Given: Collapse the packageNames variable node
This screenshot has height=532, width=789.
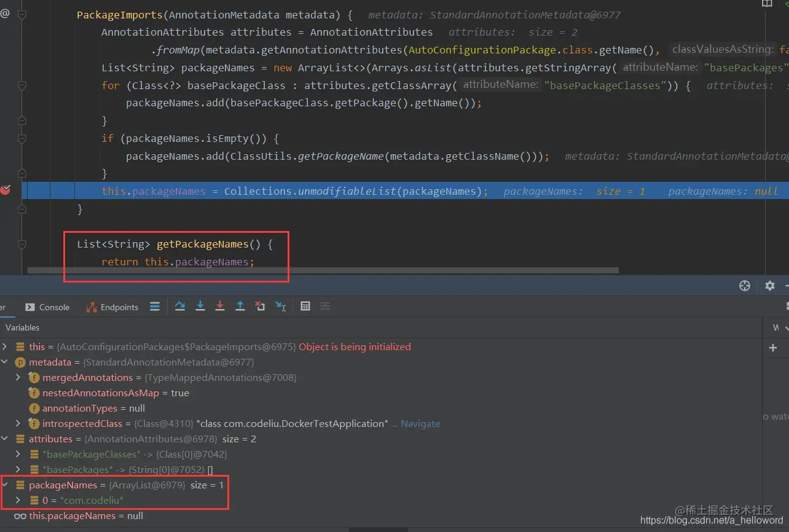Looking at the screenshot, I should (x=5, y=485).
